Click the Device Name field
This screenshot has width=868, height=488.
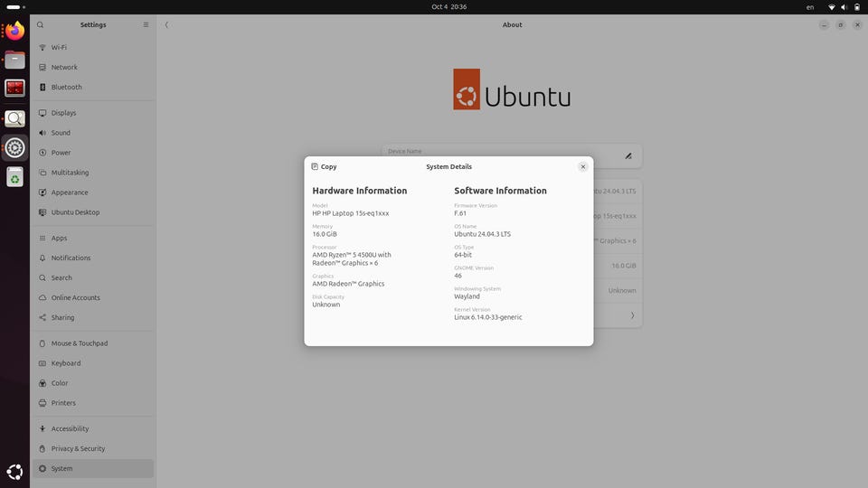coord(512,156)
